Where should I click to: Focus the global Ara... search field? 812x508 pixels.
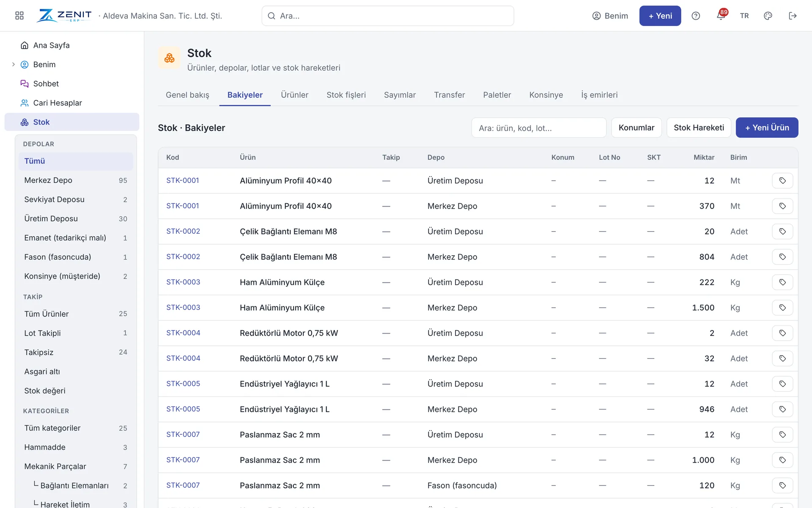[x=388, y=16]
